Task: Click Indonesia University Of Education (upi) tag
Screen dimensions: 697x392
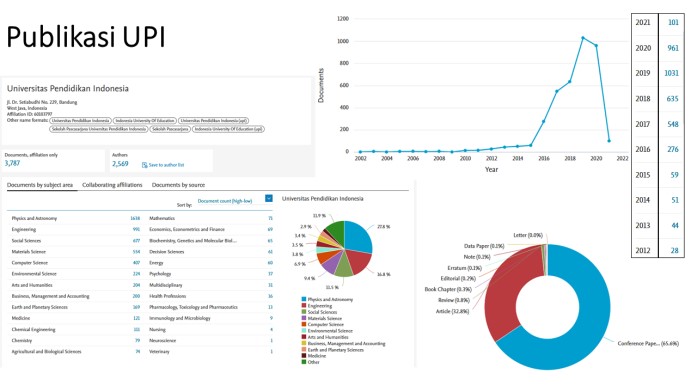Action: [x=228, y=129]
